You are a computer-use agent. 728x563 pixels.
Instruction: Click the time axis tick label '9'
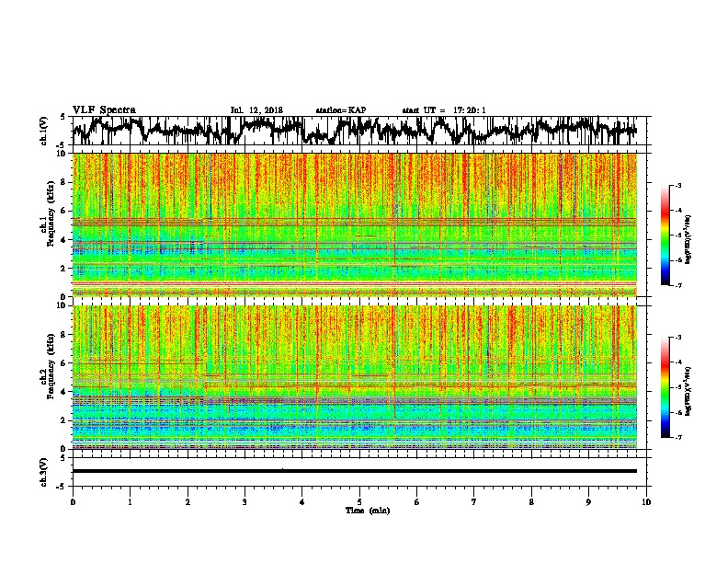tap(588, 502)
